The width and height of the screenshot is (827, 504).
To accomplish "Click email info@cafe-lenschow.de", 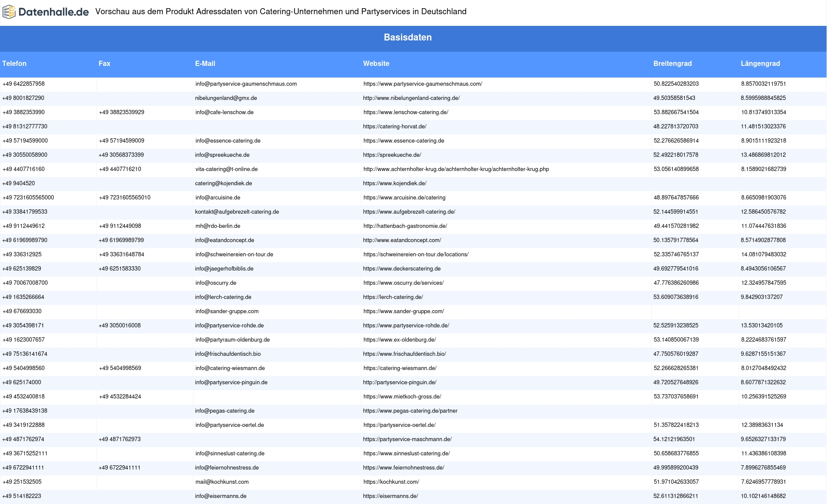I will tap(224, 112).
